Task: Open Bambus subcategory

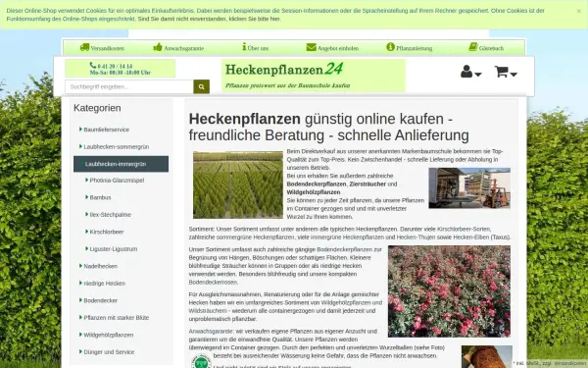Action: 100,197
